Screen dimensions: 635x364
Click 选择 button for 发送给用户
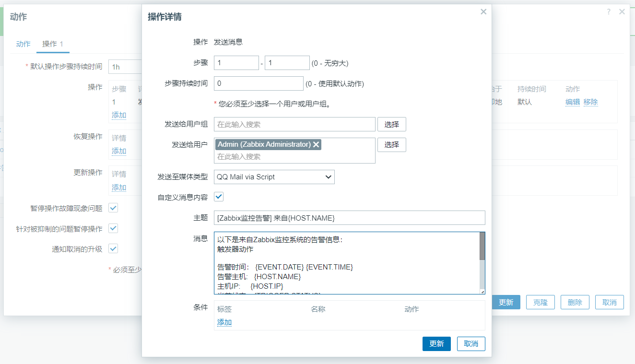click(392, 144)
